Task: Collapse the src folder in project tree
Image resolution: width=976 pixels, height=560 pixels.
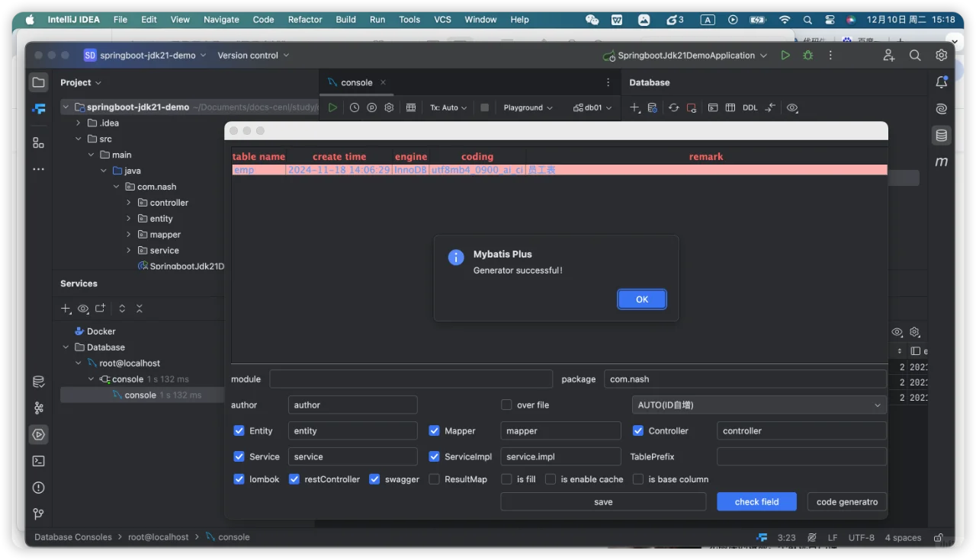Action: (79, 139)
